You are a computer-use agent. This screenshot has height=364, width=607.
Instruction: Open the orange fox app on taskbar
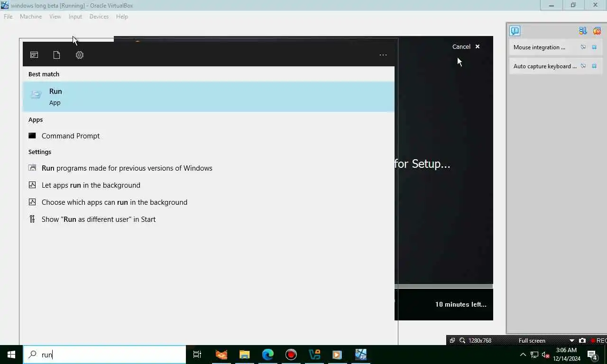(221, 355)
